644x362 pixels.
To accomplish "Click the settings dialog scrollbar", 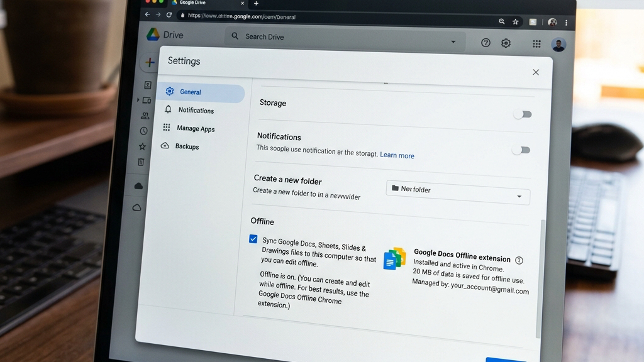I will click(x=540, y=279).
